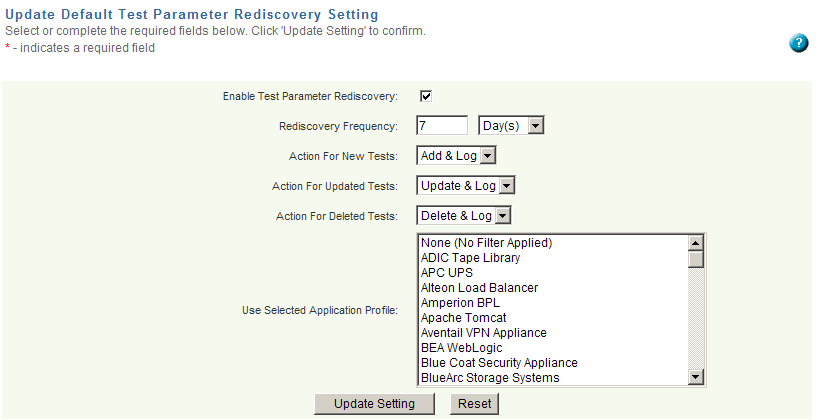Viewport: 816px width, 420px height.
Task: Select BlueArc Storage Systems profile
Action: pyautogui.click(x=489, y=378)
